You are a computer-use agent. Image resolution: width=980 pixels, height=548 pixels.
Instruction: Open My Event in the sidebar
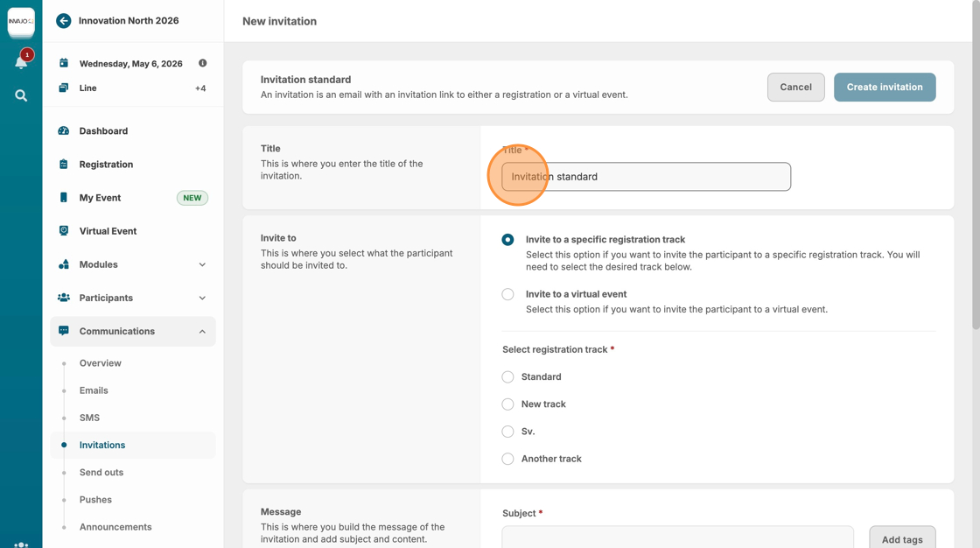click(x=100, y=198)
